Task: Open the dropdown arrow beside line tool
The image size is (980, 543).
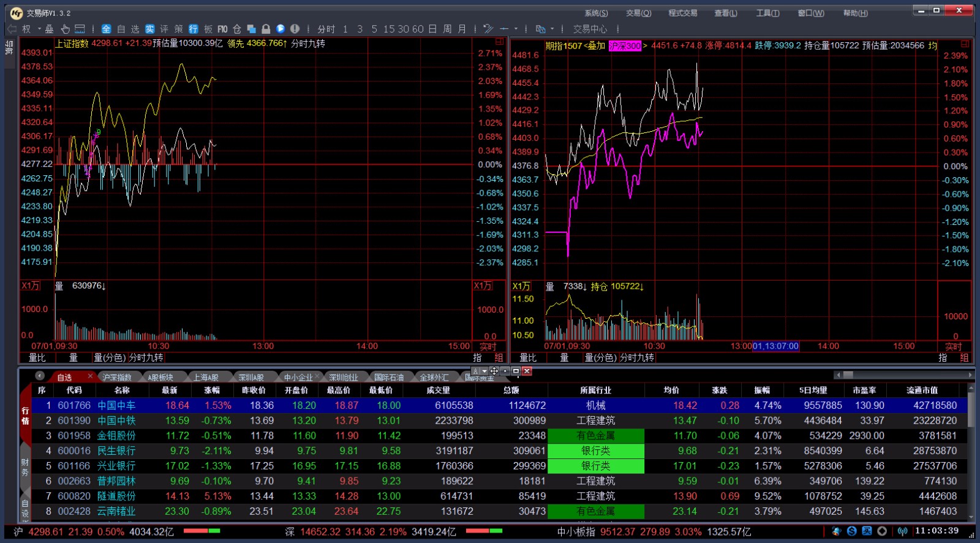Action: click(516, 29)
